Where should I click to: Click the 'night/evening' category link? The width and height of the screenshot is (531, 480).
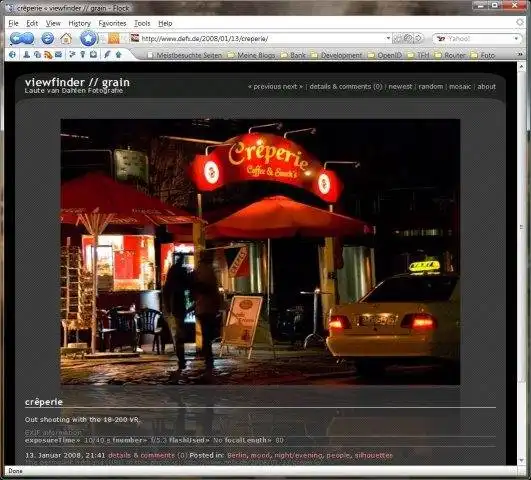pos(298,455)
